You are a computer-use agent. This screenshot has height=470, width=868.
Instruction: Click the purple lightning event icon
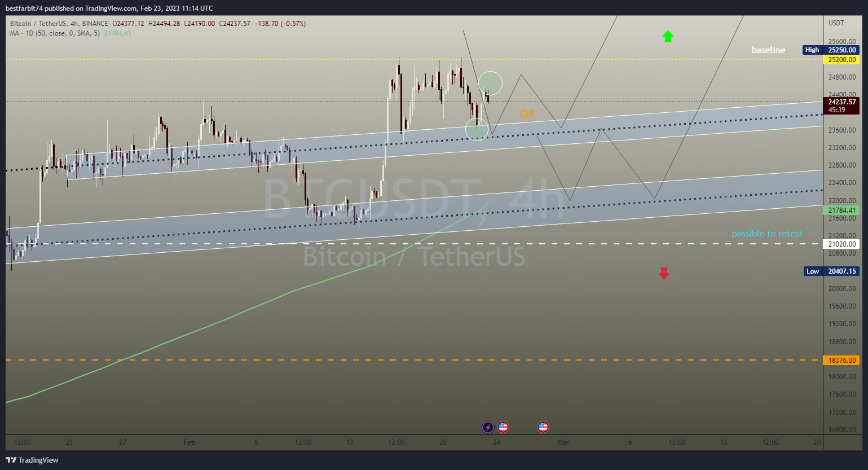coord(488,427)
